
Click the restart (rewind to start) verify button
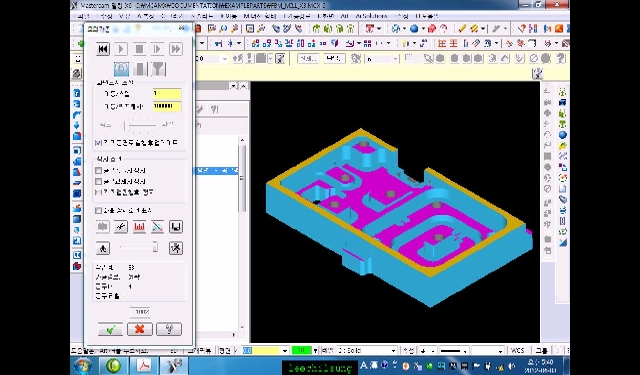tap(103, 49)
